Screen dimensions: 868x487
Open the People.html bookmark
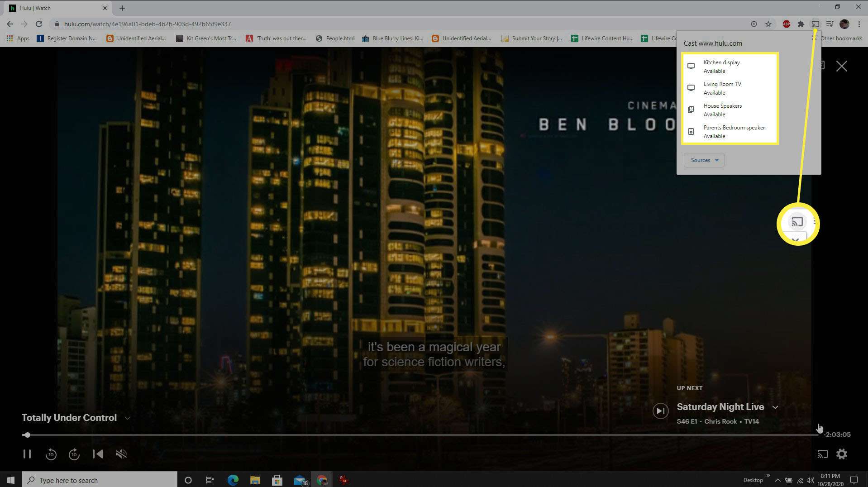click(x=335, y=38)
